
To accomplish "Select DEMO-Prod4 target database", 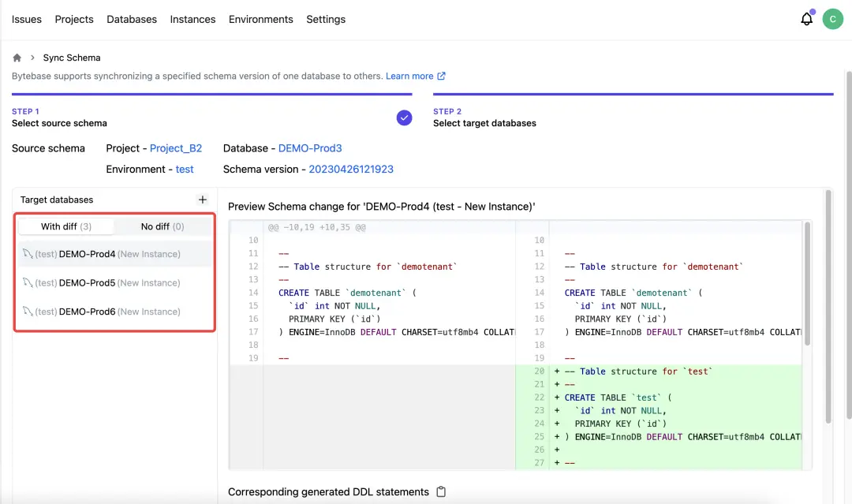I will coord(88,254).
